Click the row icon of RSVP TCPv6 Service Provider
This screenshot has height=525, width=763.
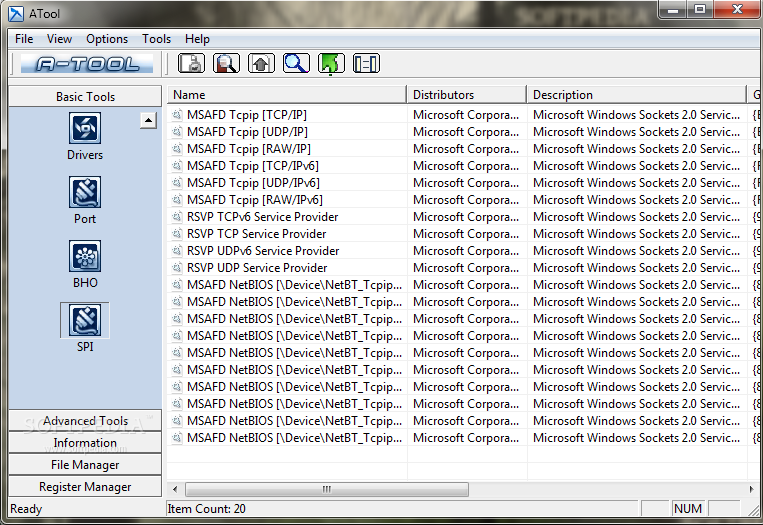[177, 217]
